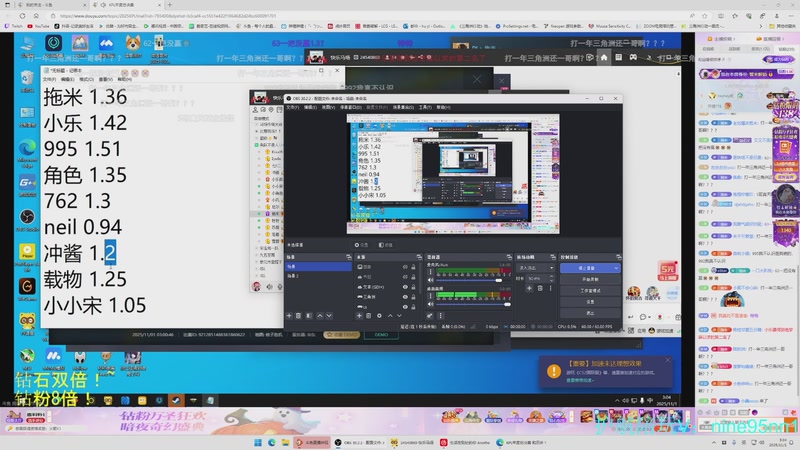Screen dimensions: 800x450
Task: Remove scene transition with trash icon
Action: coord(540,288)
